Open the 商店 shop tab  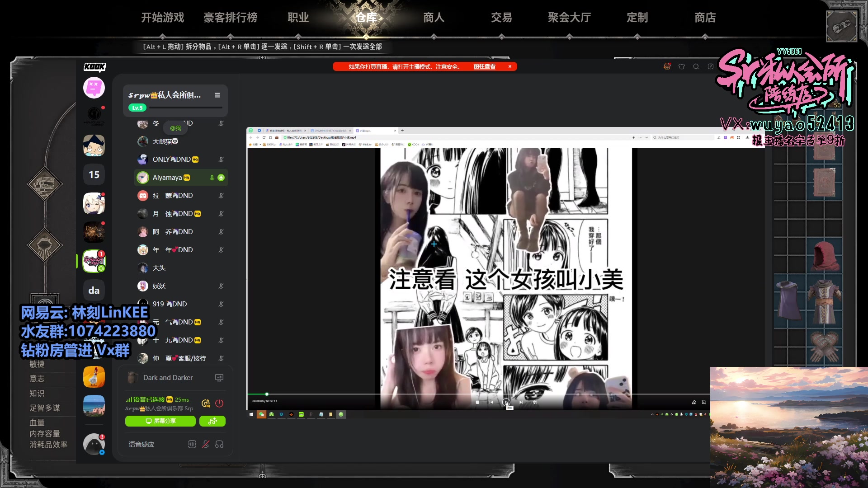coord(705,18)
